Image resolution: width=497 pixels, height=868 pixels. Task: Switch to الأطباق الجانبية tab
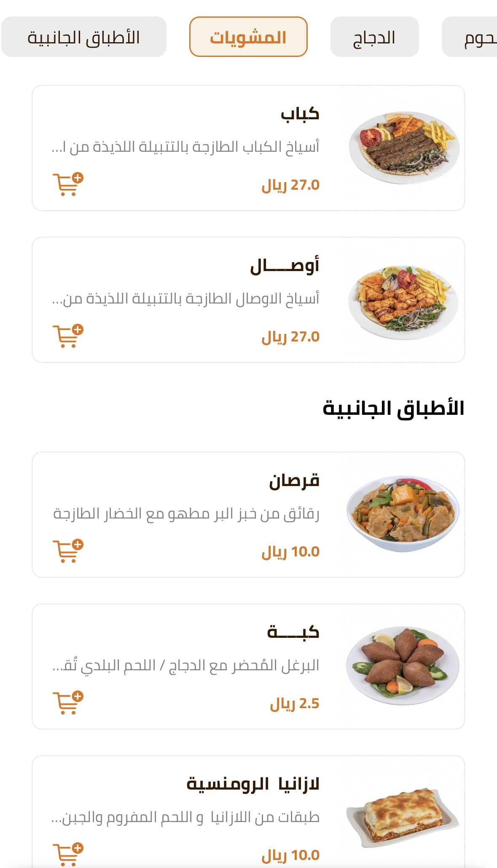84,37
